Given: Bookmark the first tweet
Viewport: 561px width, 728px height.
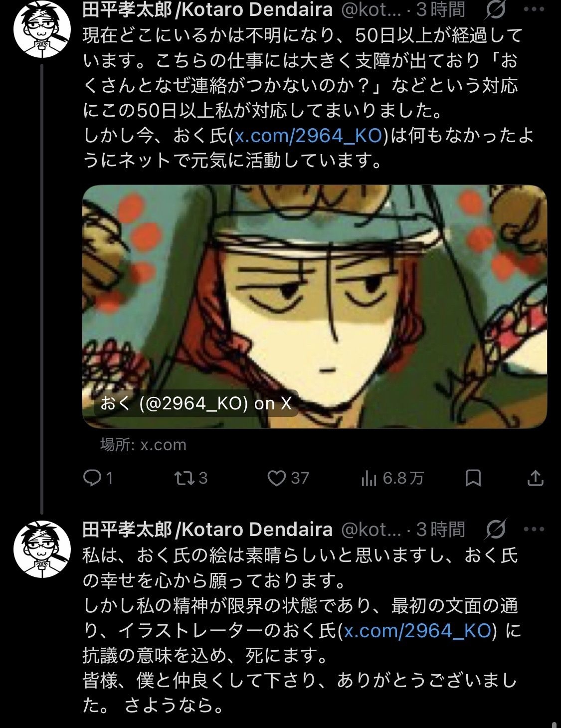Looking at the screenshot, I should click(473, 479).
